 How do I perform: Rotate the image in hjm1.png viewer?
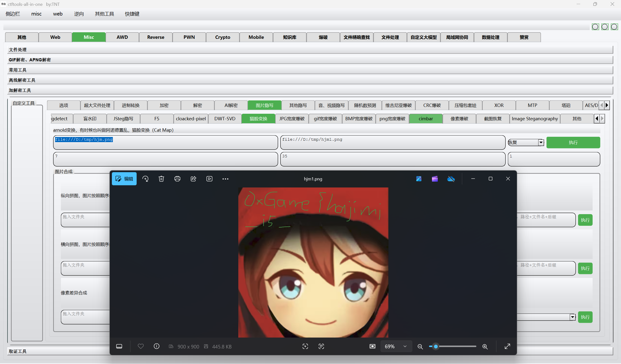pos(145,179)
